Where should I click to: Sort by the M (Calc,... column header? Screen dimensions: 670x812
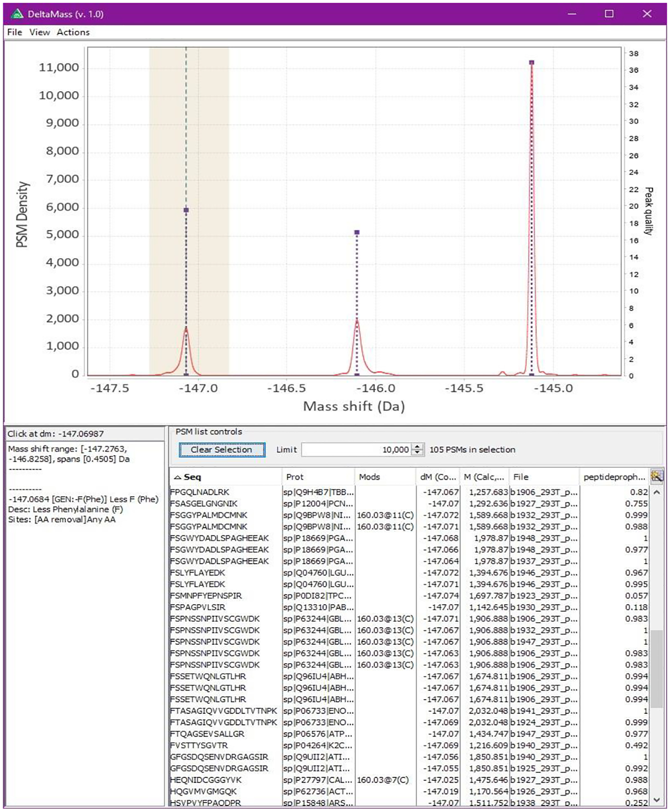tap(484, 477)
